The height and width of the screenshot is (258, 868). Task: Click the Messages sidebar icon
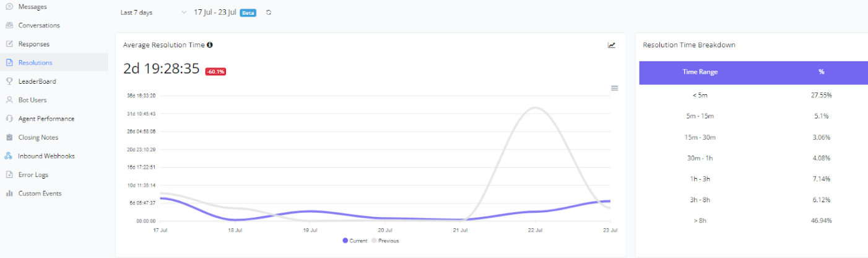tap(9, 7)
